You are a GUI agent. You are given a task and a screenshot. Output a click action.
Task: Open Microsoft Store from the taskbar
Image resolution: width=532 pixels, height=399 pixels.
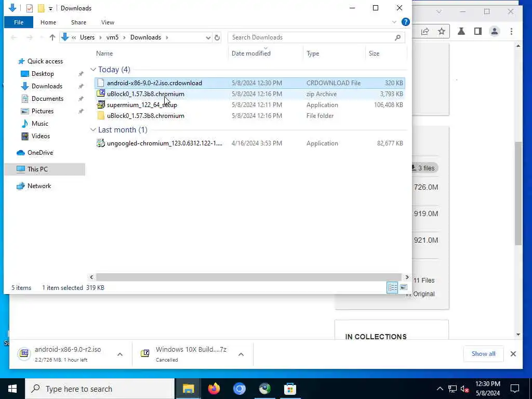tap(290, 389)
